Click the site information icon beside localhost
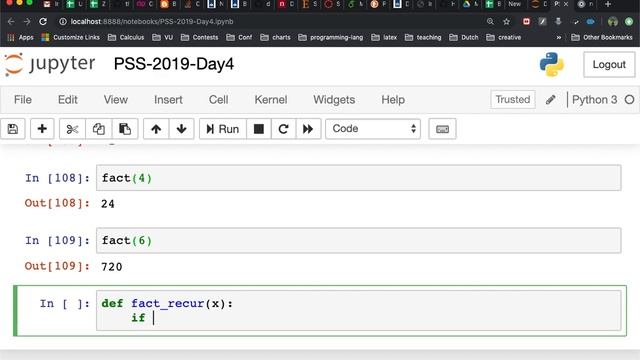The width and height of the screenshot is (640, 360). pyautogui.click(x=62, y=22)
